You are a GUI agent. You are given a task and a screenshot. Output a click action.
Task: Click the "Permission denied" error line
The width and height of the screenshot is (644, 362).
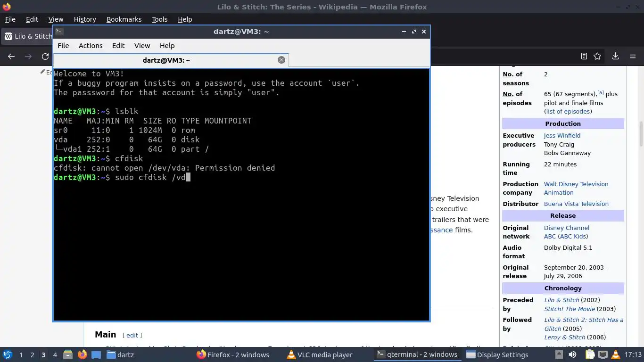click(165, 168)
